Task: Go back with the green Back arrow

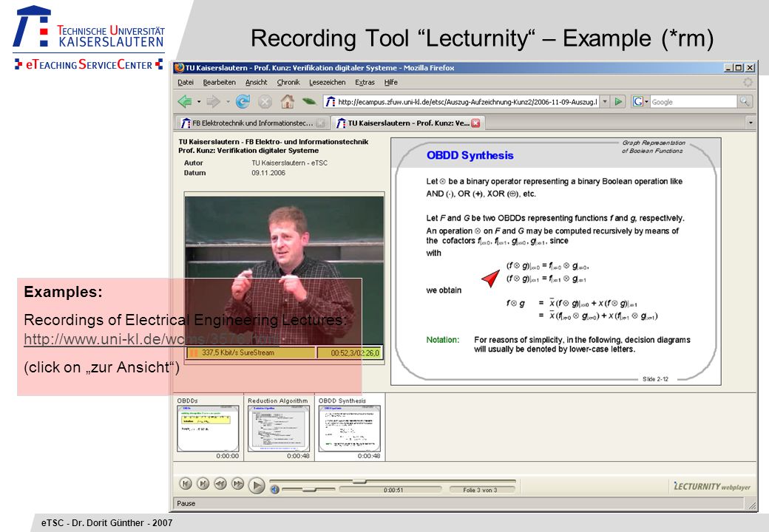Action: click(x=185, y=102)
